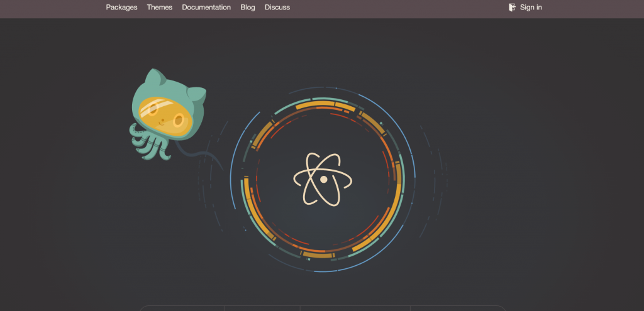
Task: Open the Documentation link
Action: (x=206, y=8)
